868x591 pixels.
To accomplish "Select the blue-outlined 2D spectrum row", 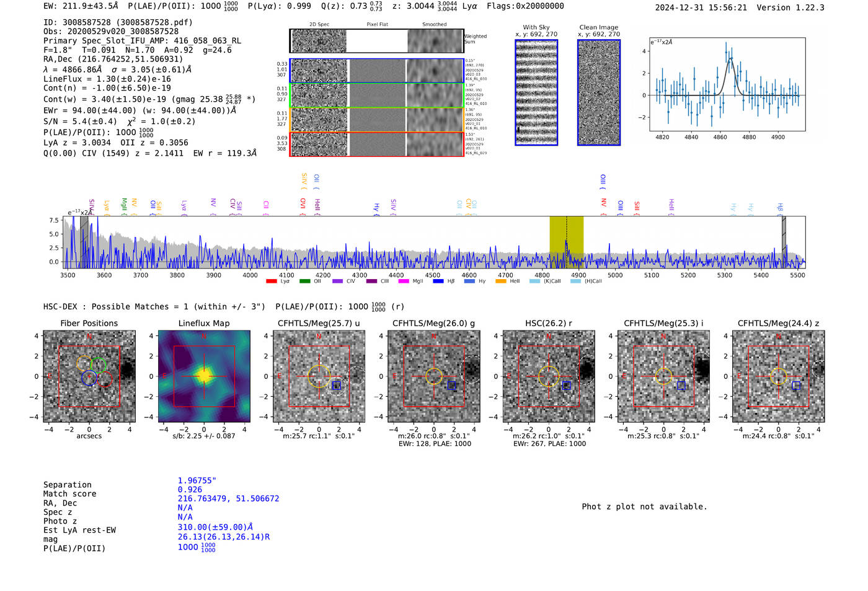I will [x=376, y=71].
